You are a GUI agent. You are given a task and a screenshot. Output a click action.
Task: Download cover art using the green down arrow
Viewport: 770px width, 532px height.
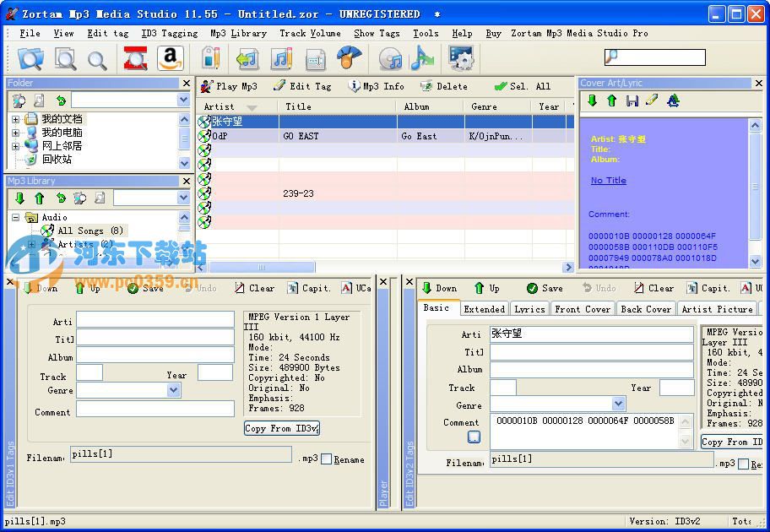tap(592, 100)
